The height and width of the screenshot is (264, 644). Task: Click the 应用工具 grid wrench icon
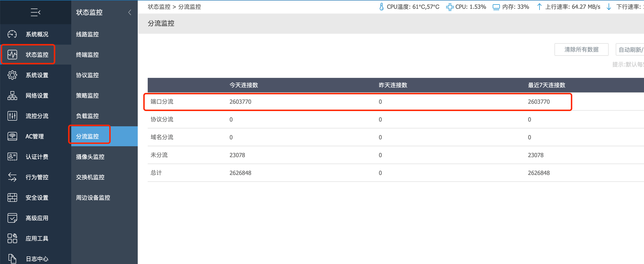pyautogui.click(x=12, y=238)
